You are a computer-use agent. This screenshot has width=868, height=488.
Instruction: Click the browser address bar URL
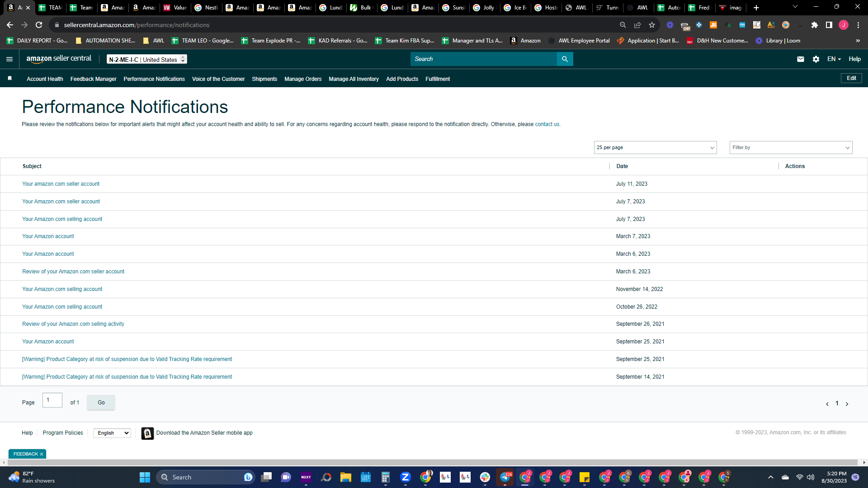(x=137, y=25)
